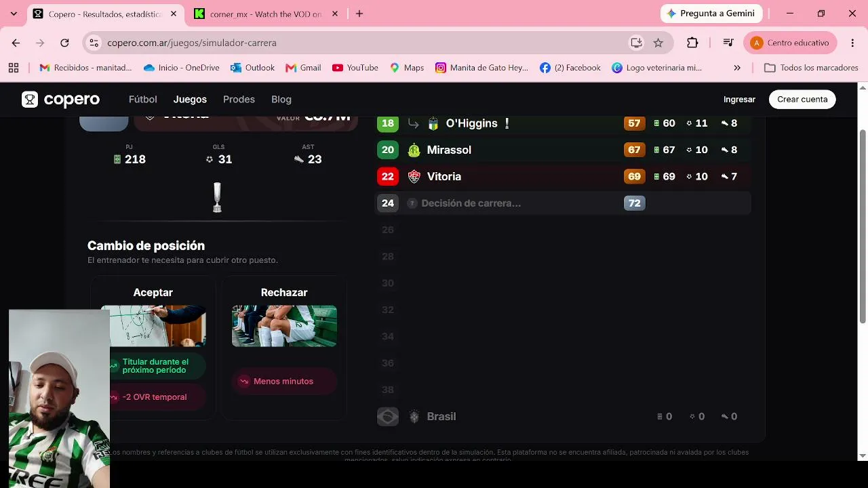Select the age 18 O'Higgins row badge

[x=388, y=123]
